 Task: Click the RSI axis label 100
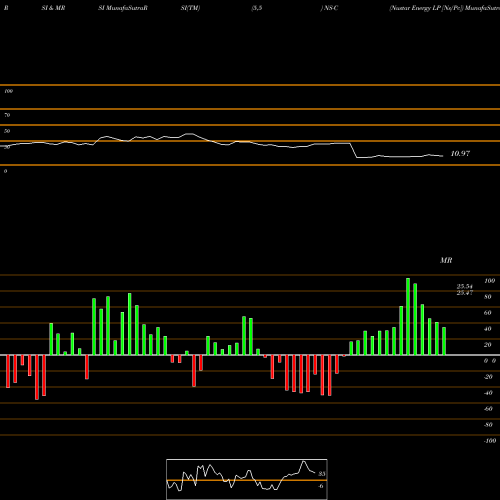coord(8,91)
